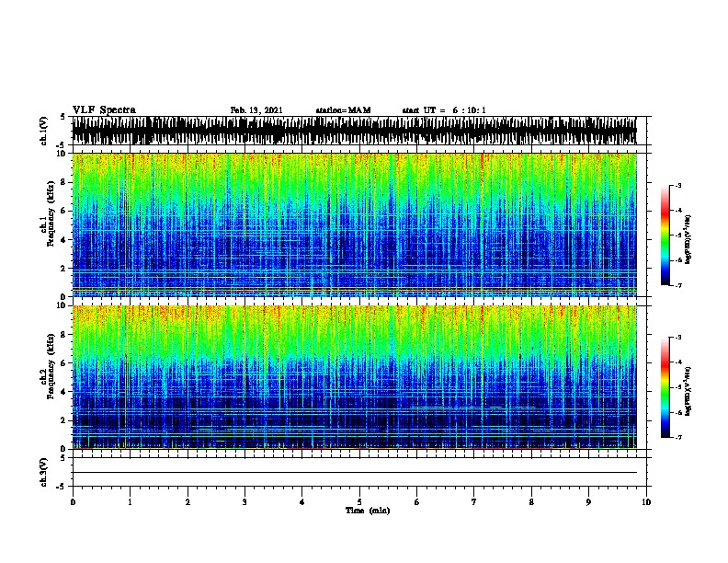This screenshot has width=728, height=563.
Task: Click the ch.1 color scale units label
Action: click(x=688, y=239)
